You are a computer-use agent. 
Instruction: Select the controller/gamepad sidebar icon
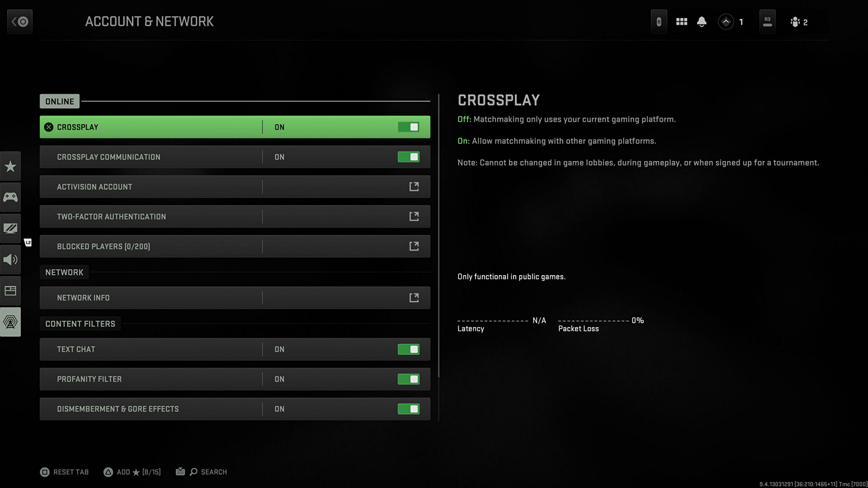pos(11,197)
